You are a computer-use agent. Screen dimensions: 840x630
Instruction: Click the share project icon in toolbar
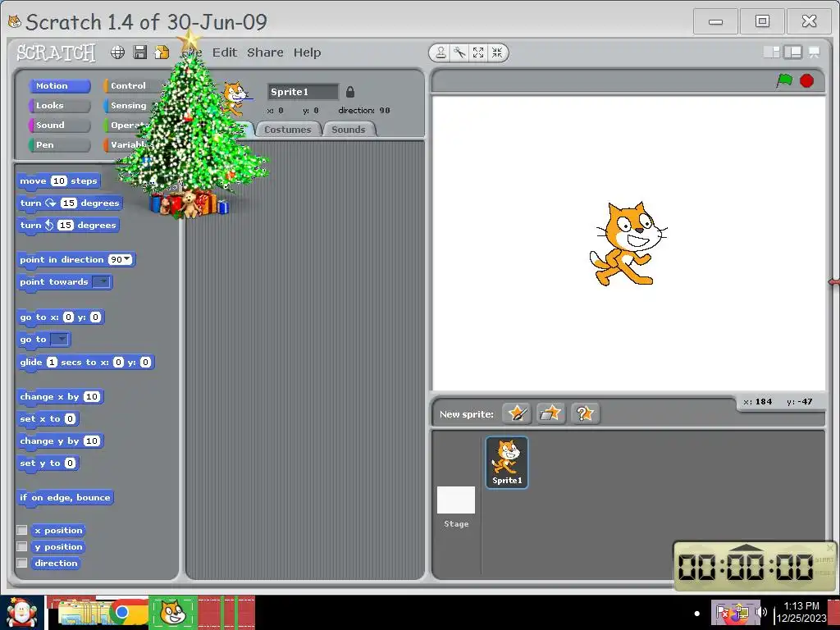(x=162, y=52)
